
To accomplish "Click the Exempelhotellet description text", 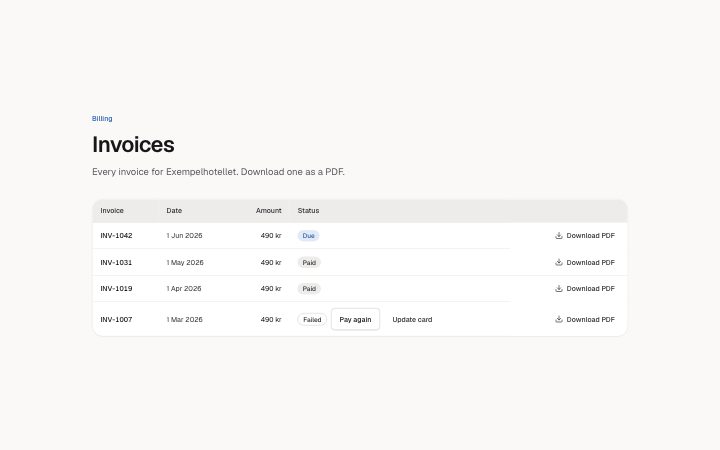I will (x=218, y=172).
